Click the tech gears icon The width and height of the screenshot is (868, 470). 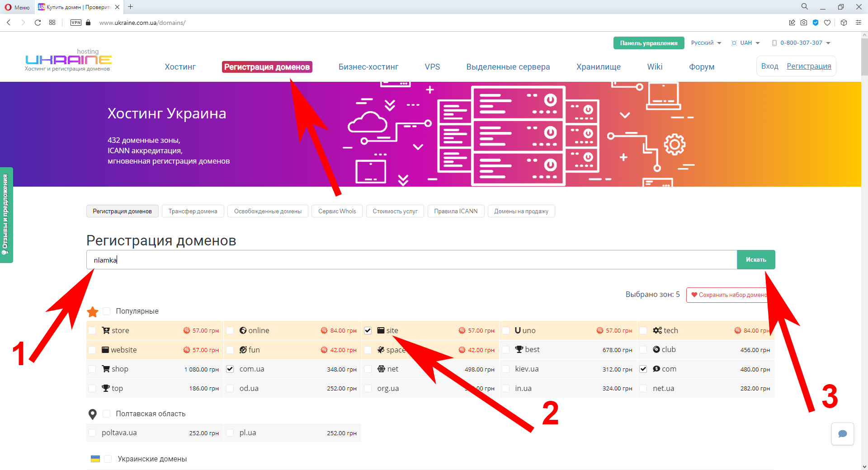(657, 330)
